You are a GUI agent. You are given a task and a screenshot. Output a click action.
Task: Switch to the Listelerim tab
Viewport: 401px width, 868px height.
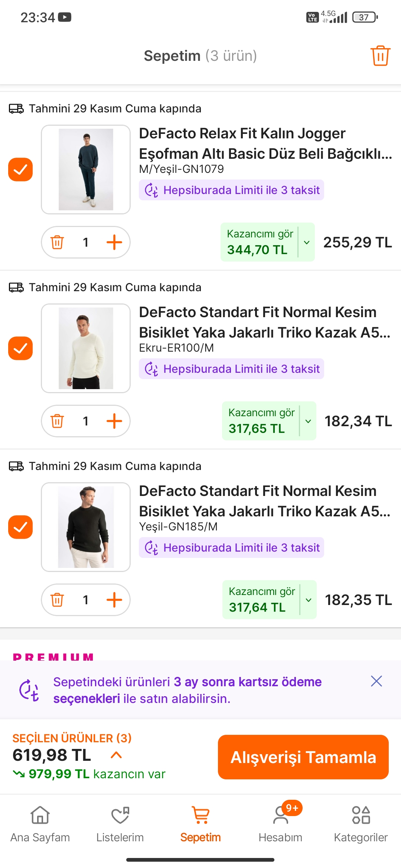[120, 821]
